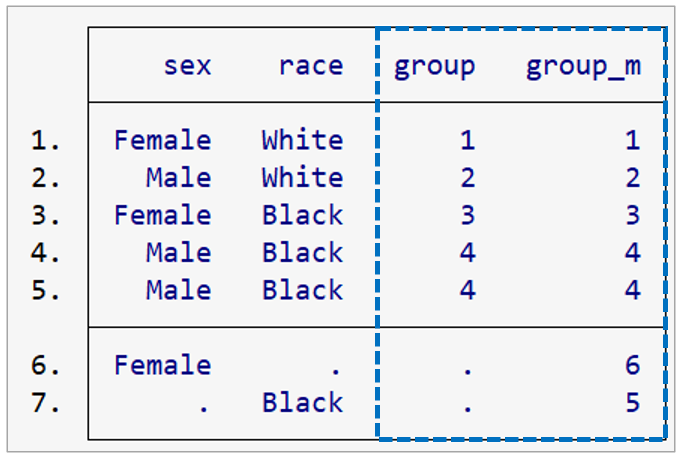Select row number 4 label
The height and width of the screenshot is (460, 684).
(46, 252)
